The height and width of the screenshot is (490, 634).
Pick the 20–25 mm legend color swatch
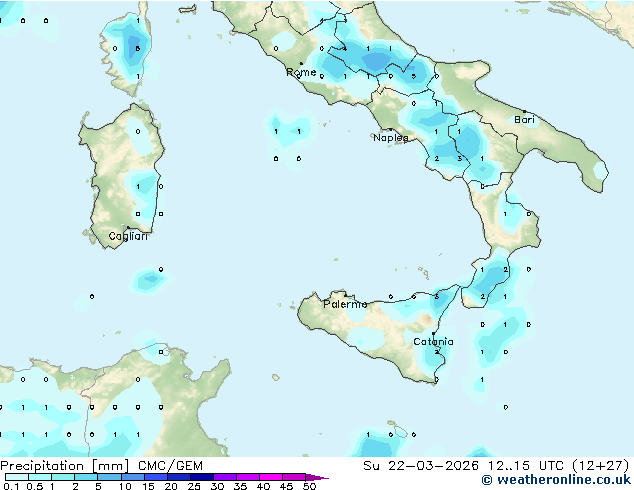pyautogui.click(x=179, y=477)
